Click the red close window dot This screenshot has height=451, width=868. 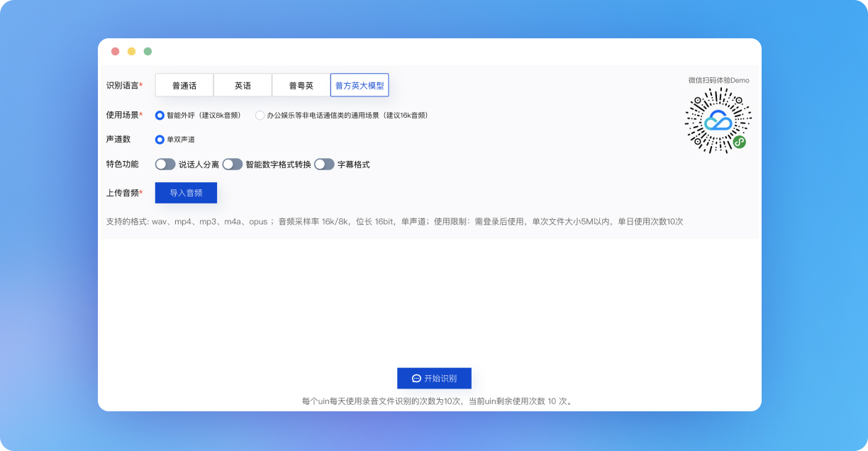coord(116,51)
